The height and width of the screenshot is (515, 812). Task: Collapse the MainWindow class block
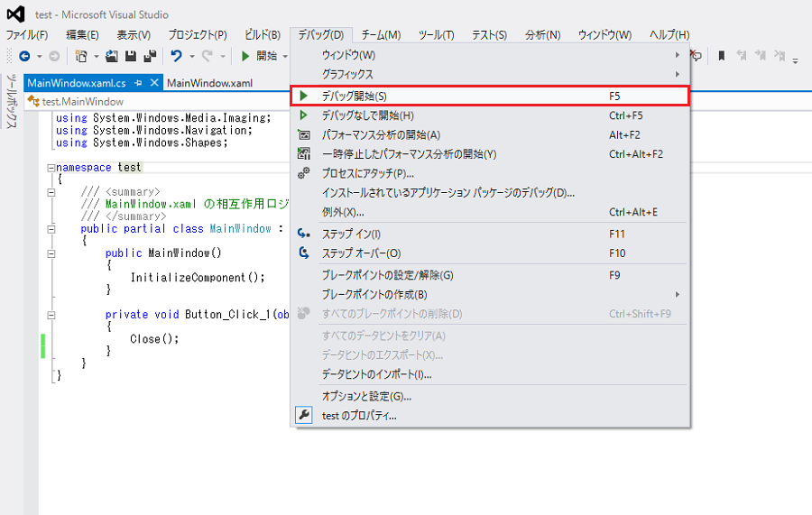51,229
